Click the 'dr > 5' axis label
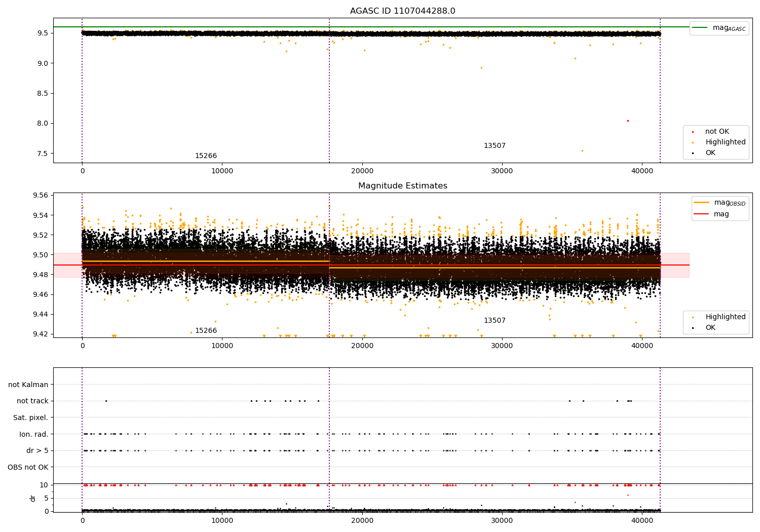The height and width of the screenshot is (532, 760). 37,450
